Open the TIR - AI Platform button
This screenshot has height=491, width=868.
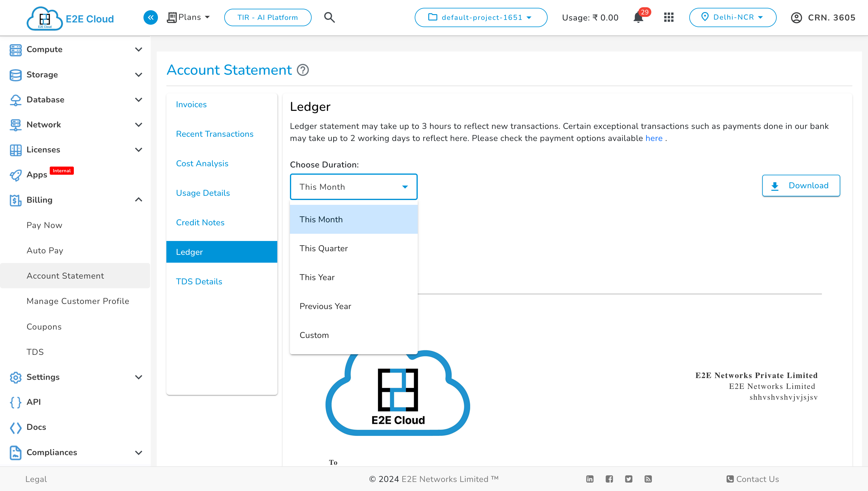[268, 17]
